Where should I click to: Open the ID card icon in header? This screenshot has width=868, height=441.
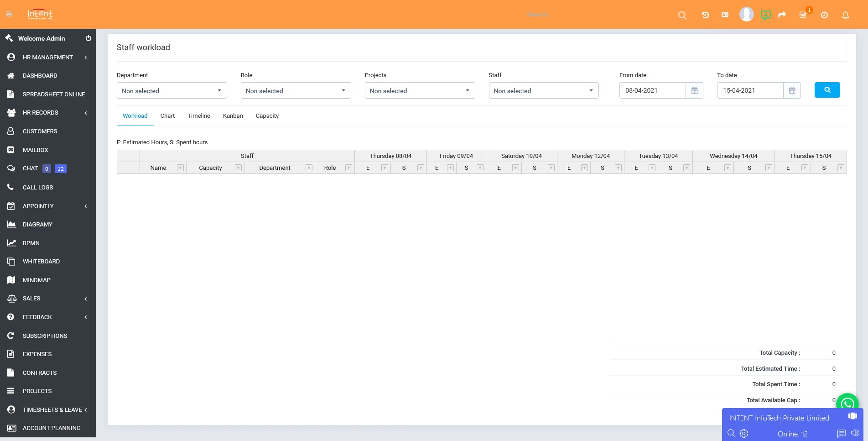[x=725, y=15]
